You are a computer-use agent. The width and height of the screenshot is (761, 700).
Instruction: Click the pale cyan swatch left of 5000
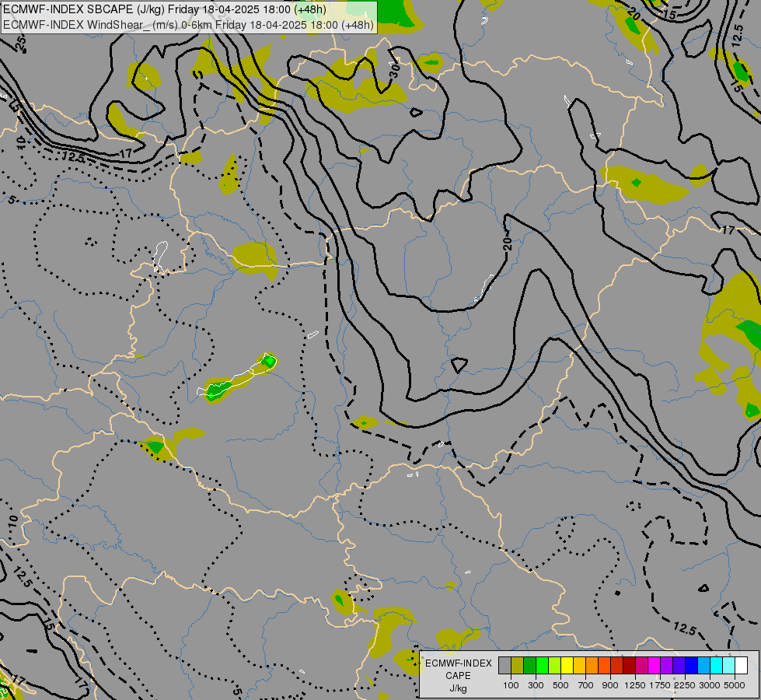point(729,665)
